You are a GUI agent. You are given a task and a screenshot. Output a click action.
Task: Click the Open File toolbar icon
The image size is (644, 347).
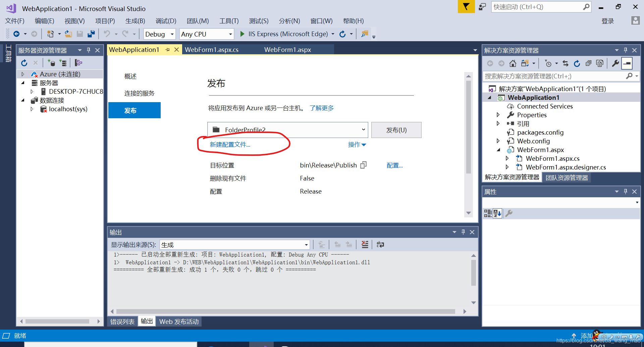point(68,34)
